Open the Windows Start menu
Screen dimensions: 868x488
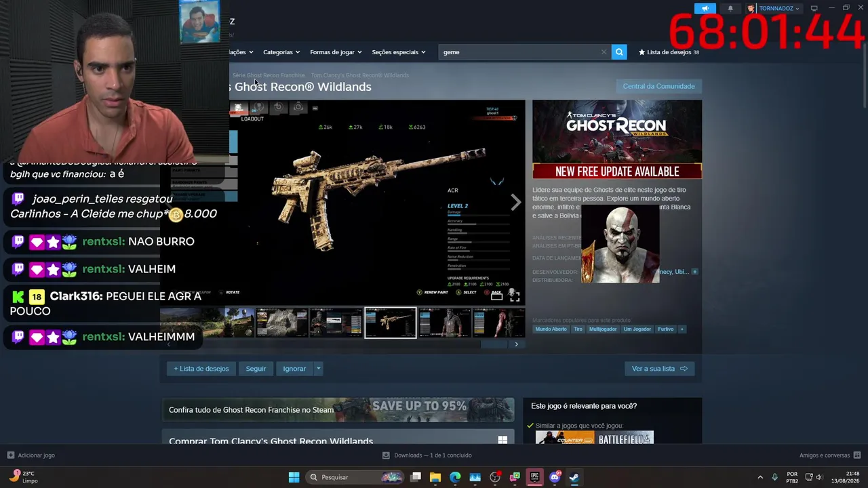click(294, 477)
